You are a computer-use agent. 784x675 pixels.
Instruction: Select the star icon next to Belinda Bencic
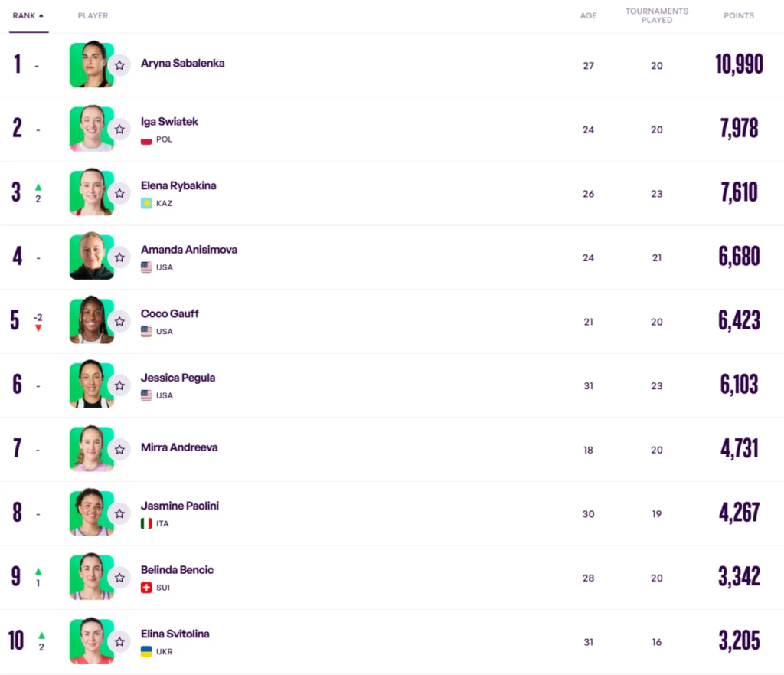(x=119, y=578)
